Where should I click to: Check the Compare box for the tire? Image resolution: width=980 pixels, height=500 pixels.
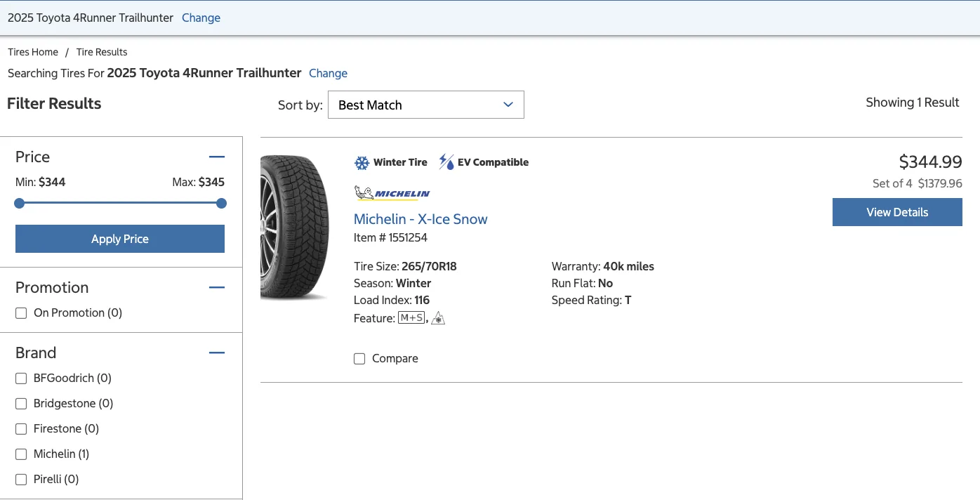359,358
